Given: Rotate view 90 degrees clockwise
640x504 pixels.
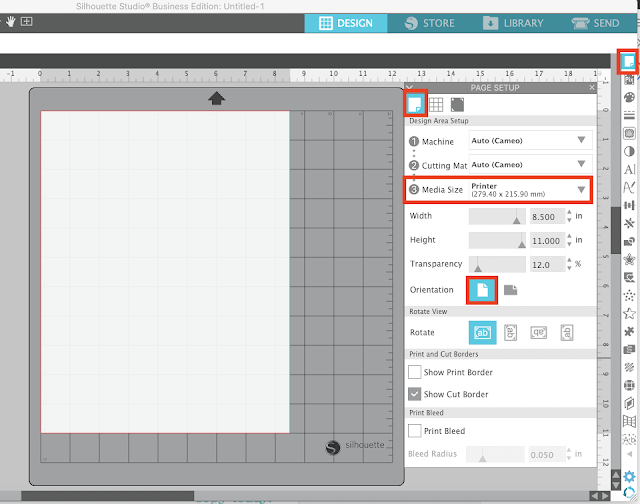Looking at the screenshot, I should point(511,333).
